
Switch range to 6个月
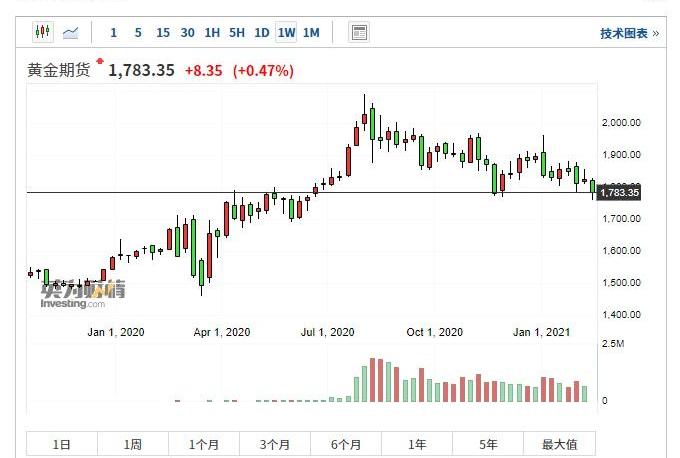pos(346,444)
